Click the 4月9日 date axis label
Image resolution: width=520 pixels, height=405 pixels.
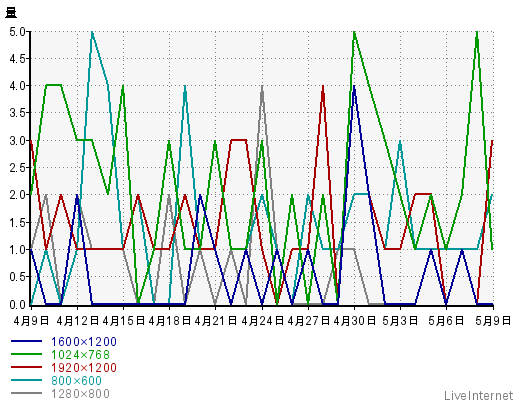31,321
